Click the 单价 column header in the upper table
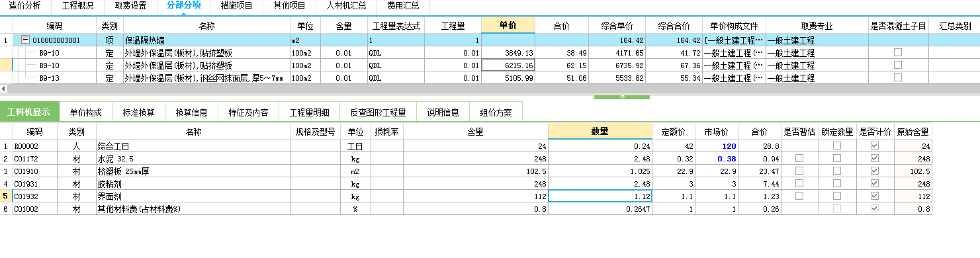Image resolution: width=980 pixels, height=258 pixels. click(508, 26)
